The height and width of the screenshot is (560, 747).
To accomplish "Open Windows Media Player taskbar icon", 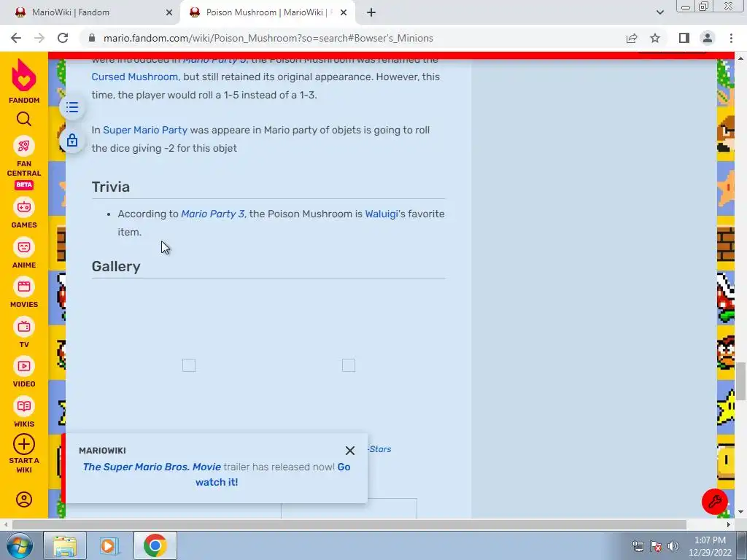I will (x=109, y=545).
